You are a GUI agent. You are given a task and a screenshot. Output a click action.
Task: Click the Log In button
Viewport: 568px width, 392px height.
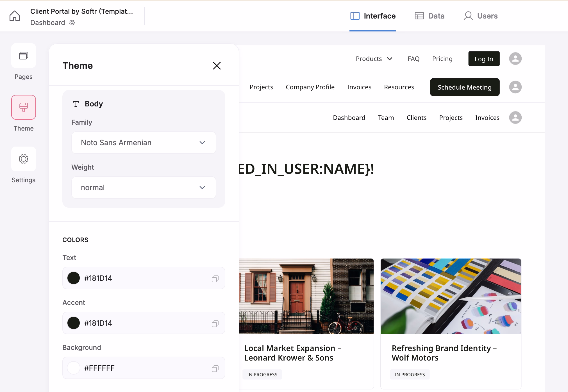click(x=483, y=58)
